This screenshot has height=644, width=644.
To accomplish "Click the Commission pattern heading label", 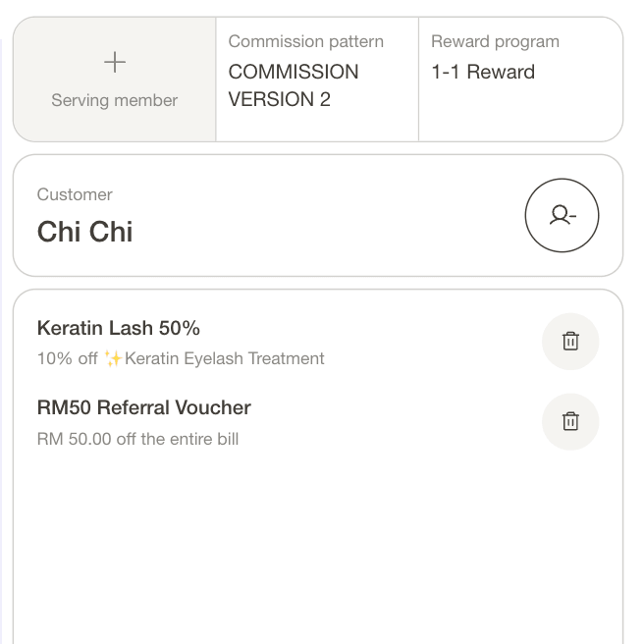I will pos(306,41).
